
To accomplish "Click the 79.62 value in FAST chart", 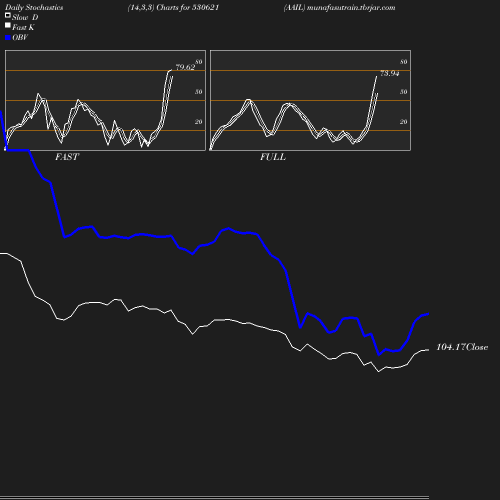I will [x=185, y=67].
